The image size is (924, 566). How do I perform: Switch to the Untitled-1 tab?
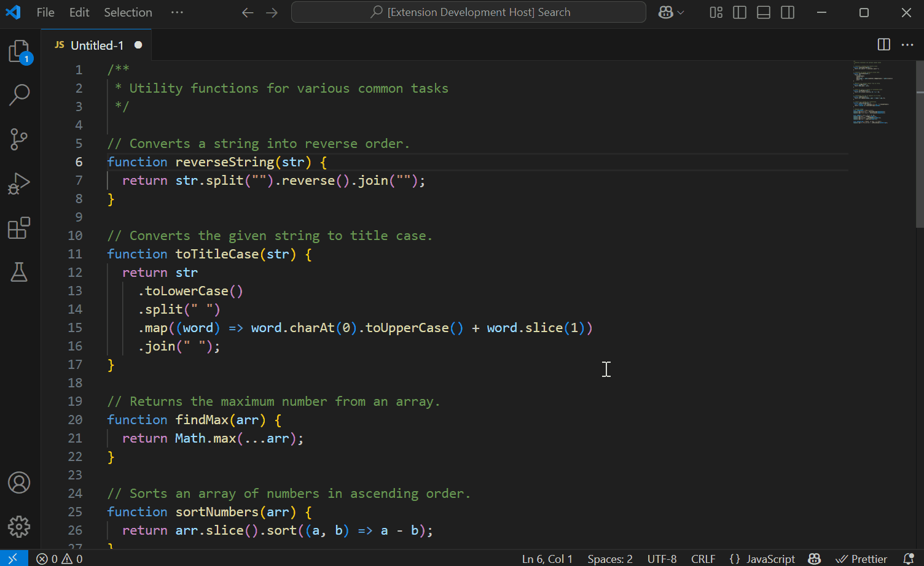pos(96,44)
